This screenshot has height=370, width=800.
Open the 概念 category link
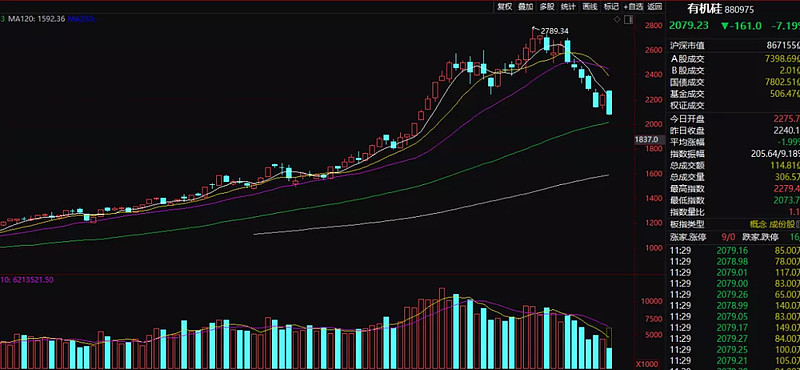pyautogui.click(x=757, y=224)
